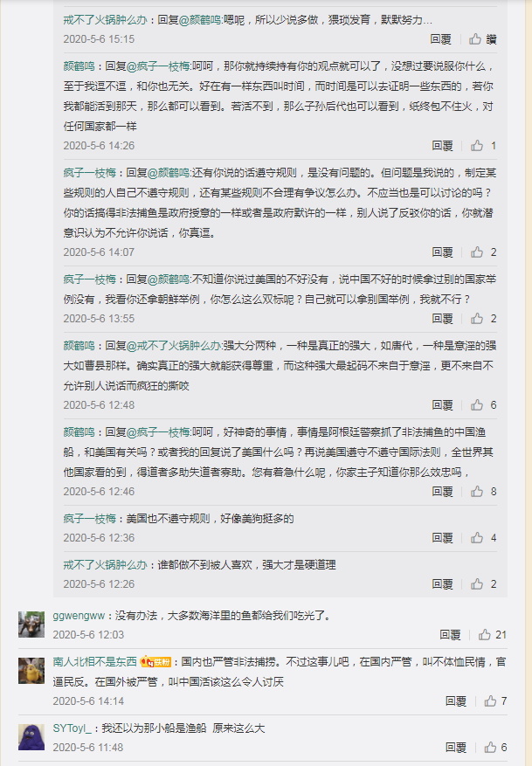Like the 12:48 comment with 6 likes
This screenshot has height=766, width=532.
[x=477, y=405]
